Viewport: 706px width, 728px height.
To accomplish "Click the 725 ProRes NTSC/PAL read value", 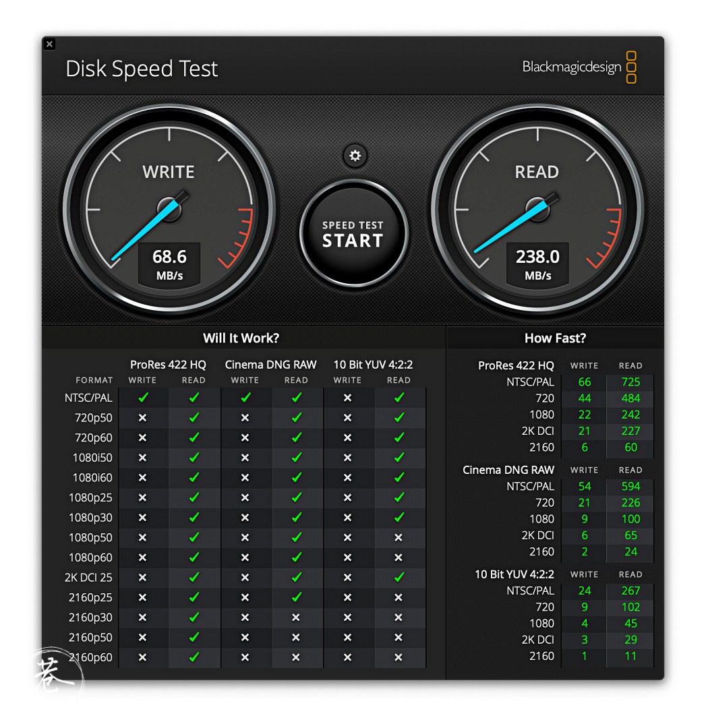I will tap(630, 382).
